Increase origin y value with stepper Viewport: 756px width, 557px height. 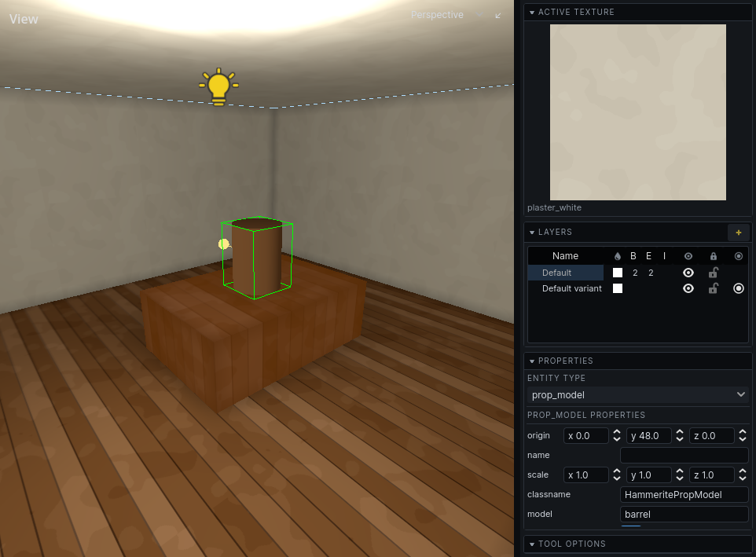pyautogui.click(x=679, y=432)
